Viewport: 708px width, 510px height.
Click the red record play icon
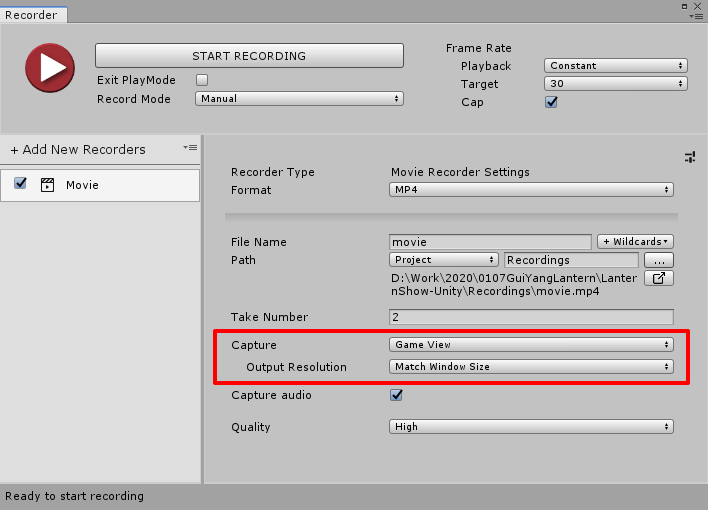pyautogui.click(x=48, y=69)
